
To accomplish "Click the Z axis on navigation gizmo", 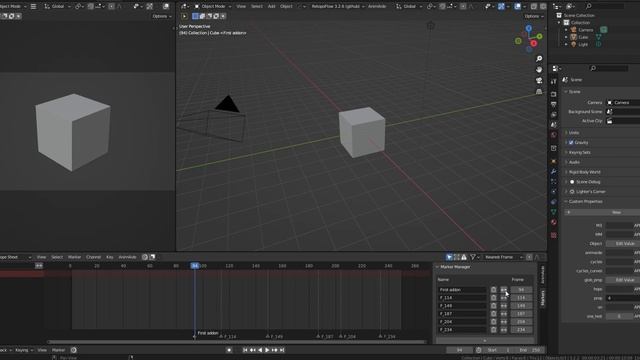I will click(529, 28).
